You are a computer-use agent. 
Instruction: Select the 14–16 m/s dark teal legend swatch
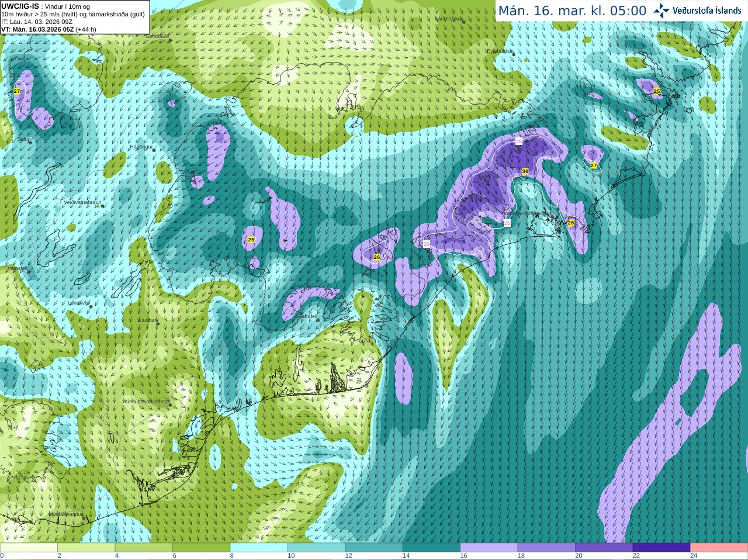[x=431, y=547]
